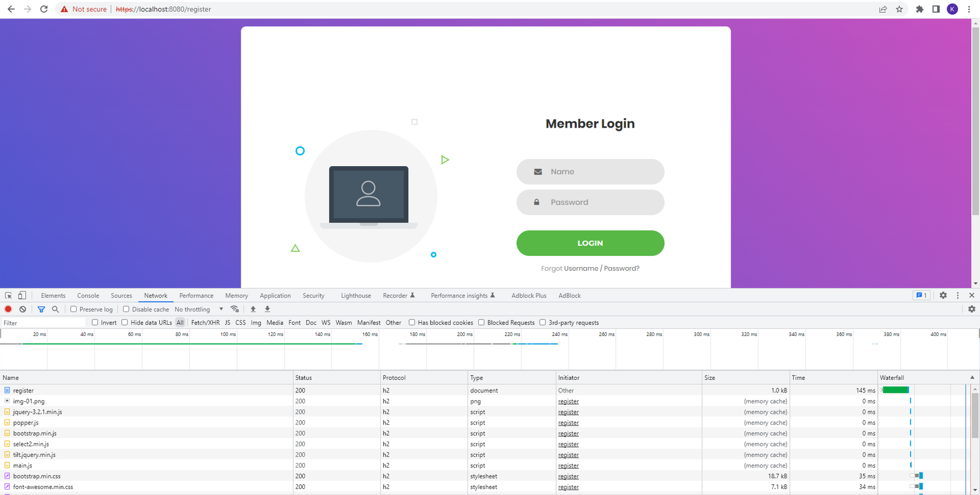Toggle the network filter funnel icon
Viewport: 980px width, 495px height.
(x=41, y=309)
